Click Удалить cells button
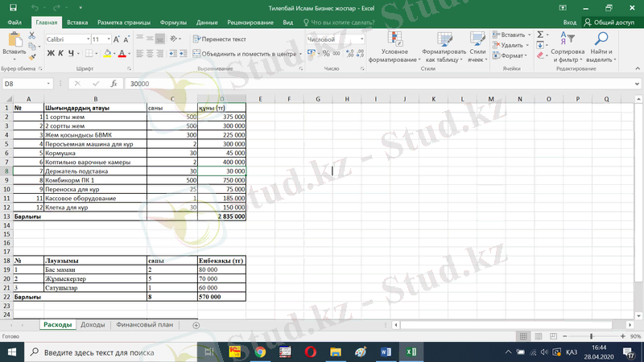This screenshot has width=644, height=362. tap(508, 45)
